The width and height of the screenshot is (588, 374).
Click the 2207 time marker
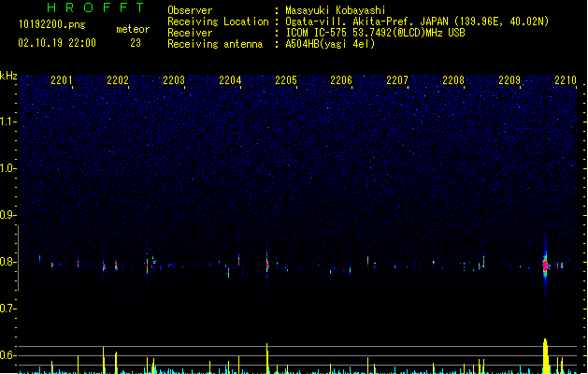397,80
